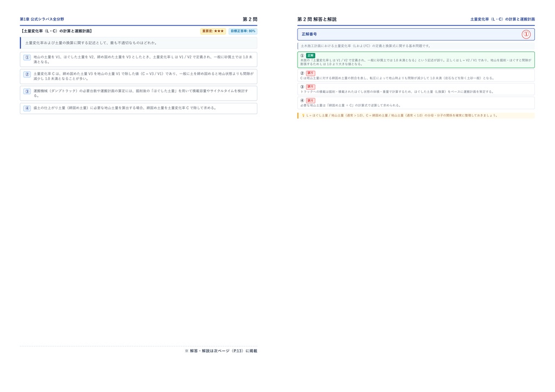The height and width of the screenshot is (392, 555).
Task: Click the 【土量変化率（L・C）の計算と運搬計画】 title
Action: [56, 31]
